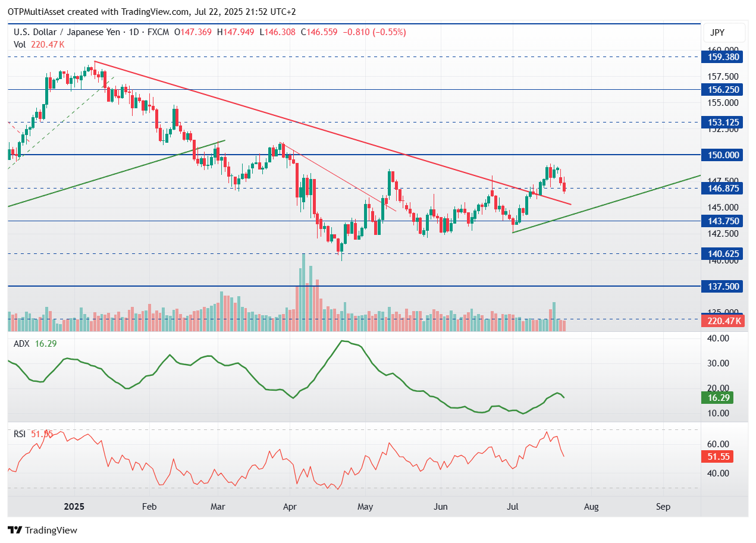
Task: Click the O147.369 open value
Action: pos(192,32)
